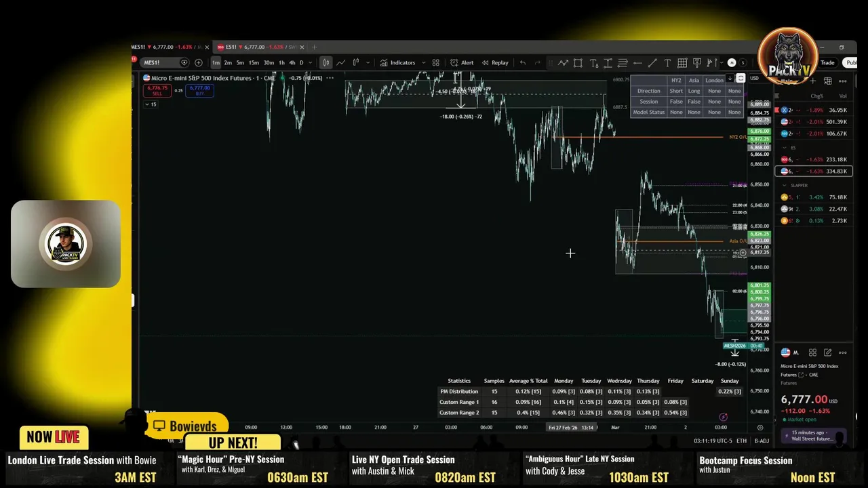Switch to the 4h timeframe
Screen dimensions: 868x488
pos(292,62)
